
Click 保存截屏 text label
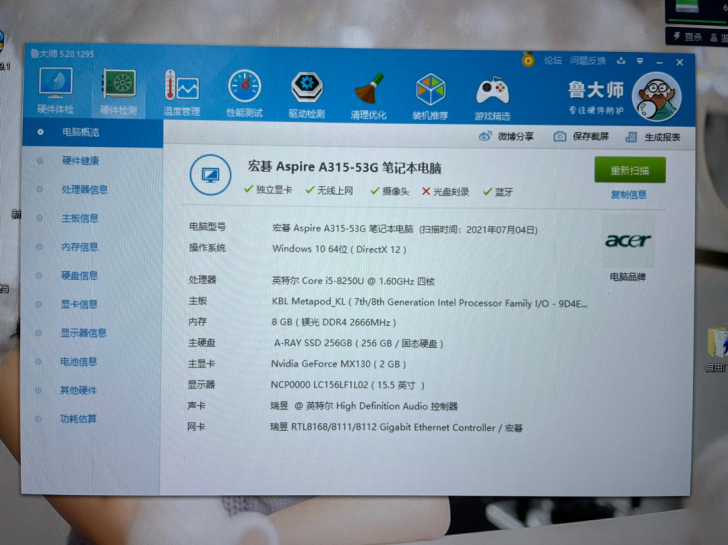(590, 136)
